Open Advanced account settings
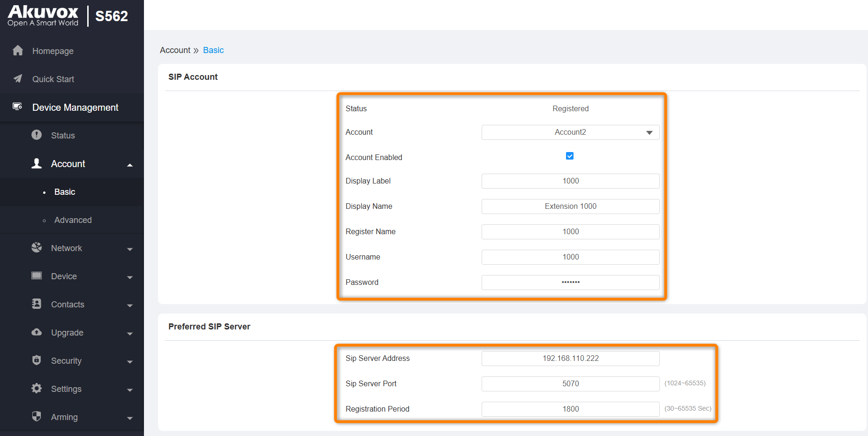 point(72,220)
